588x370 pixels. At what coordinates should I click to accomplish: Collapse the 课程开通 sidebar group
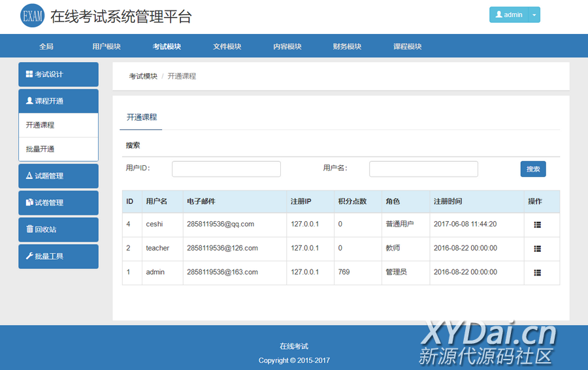coord(58,101)
